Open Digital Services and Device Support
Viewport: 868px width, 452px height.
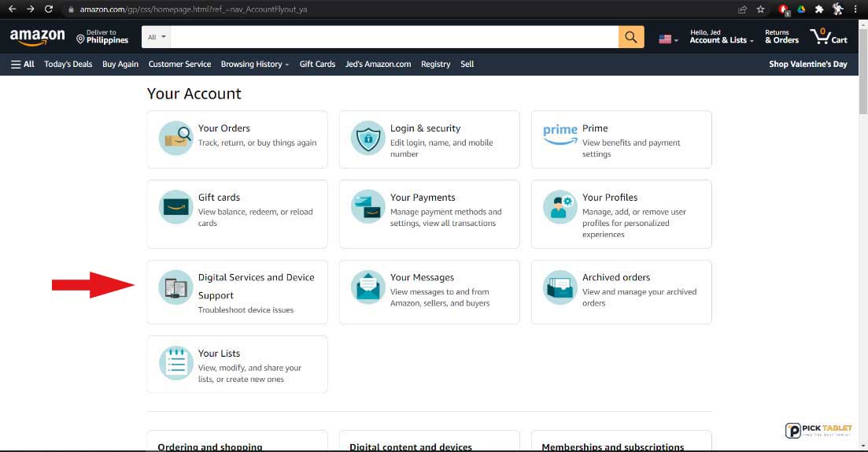(x=237, y=292)
